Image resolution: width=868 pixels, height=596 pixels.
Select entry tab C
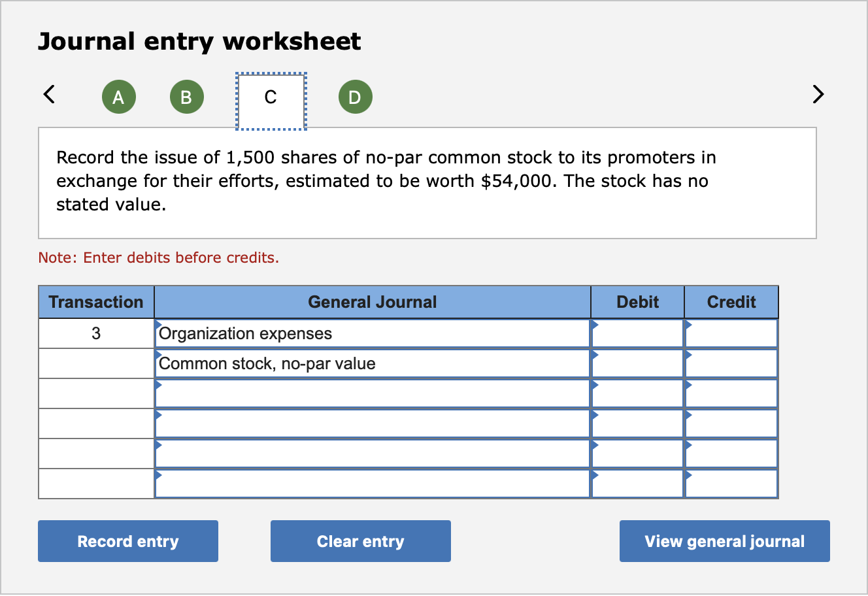point(271,101)
